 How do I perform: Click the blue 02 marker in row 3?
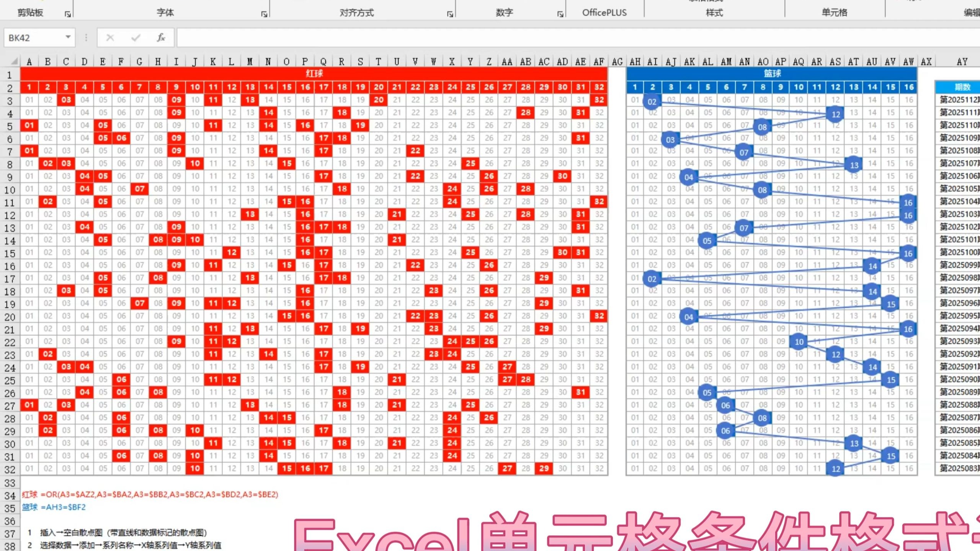click(x=652, y=101)
